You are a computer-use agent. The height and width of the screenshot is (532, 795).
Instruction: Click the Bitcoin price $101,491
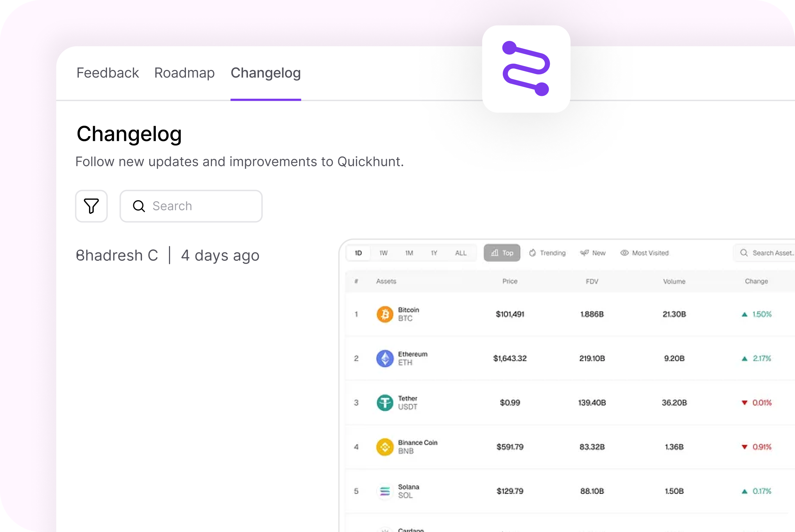pyautogui.click(x=510, y=314)
